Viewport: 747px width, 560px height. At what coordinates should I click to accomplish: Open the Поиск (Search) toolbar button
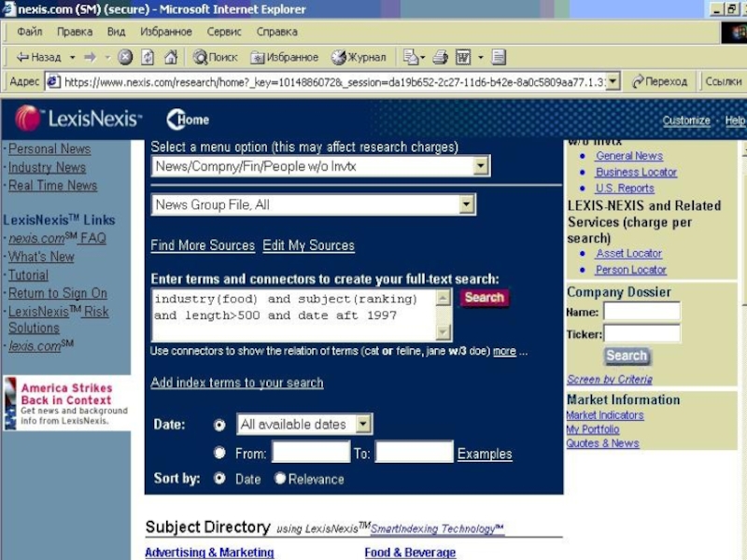[215, 58]
